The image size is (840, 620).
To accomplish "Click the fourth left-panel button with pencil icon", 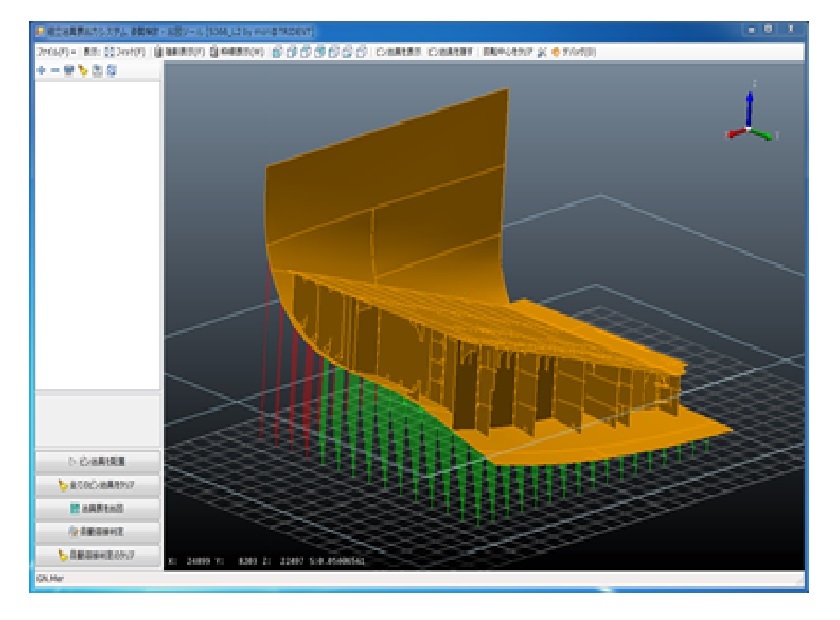I will [x=98, y=532].
